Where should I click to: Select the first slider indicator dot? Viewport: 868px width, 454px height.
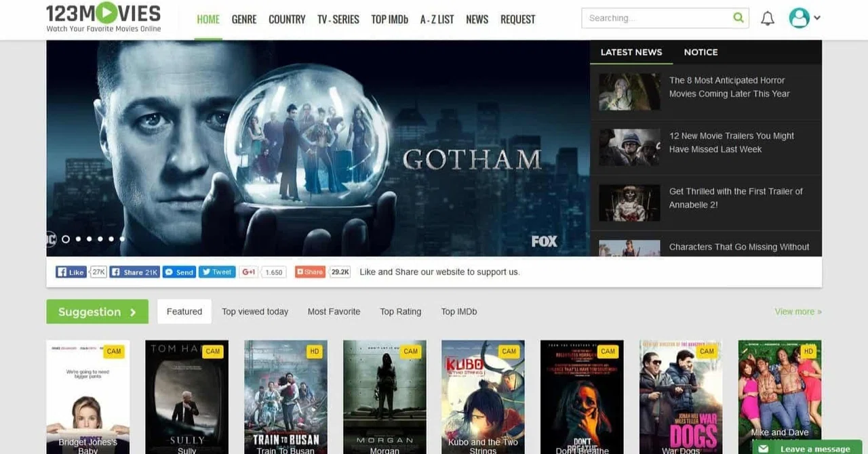[66, 239]
